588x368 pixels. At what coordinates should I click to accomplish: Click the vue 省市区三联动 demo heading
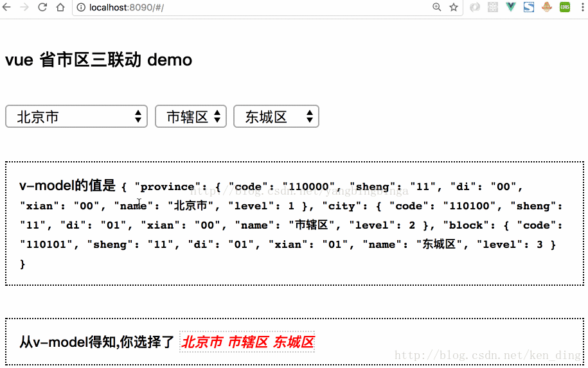pyautogui.click(x=98, y=60)
